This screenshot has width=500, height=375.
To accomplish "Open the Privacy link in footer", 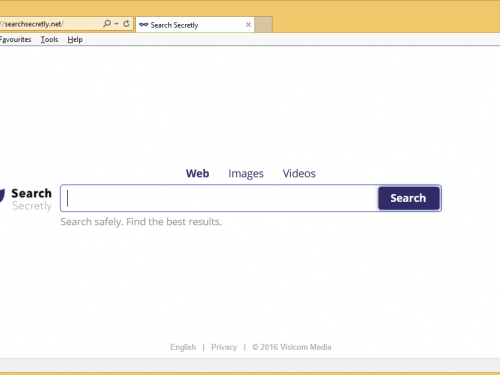I will tap(224, 347).
